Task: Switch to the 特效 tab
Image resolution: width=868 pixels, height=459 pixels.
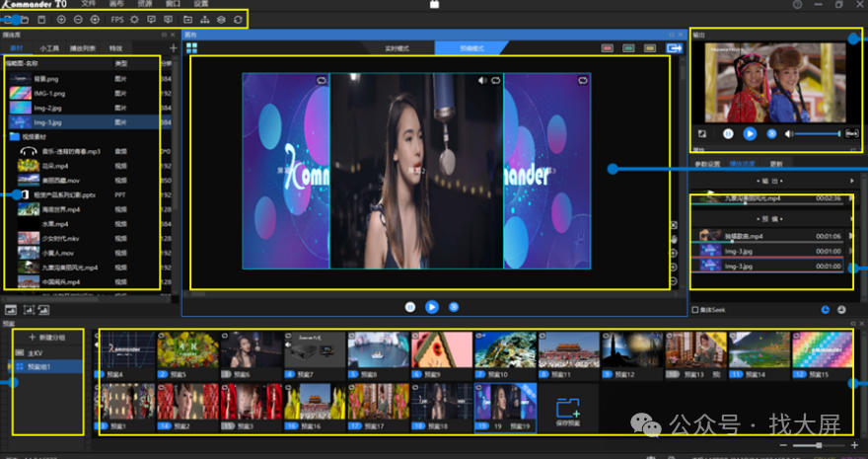Action: click(115, 48)
